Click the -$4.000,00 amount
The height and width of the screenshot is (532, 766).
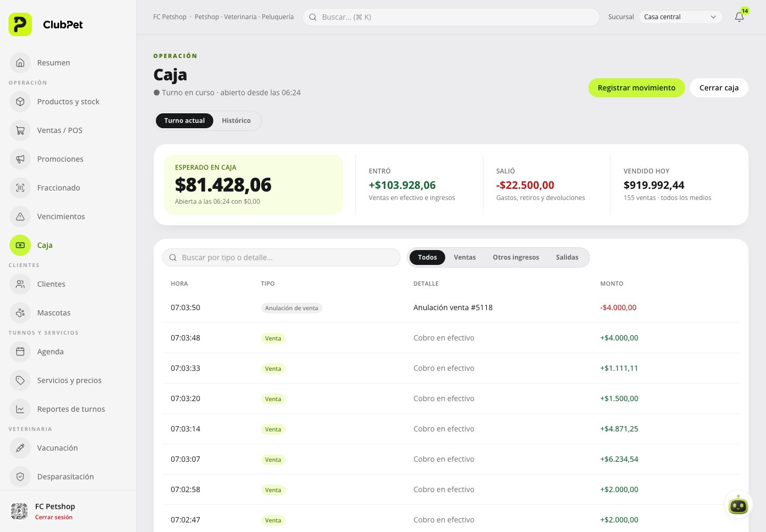point(618,307)
